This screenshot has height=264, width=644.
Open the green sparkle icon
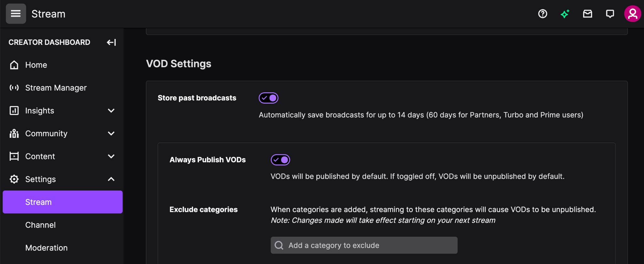(x=565, y=14)
